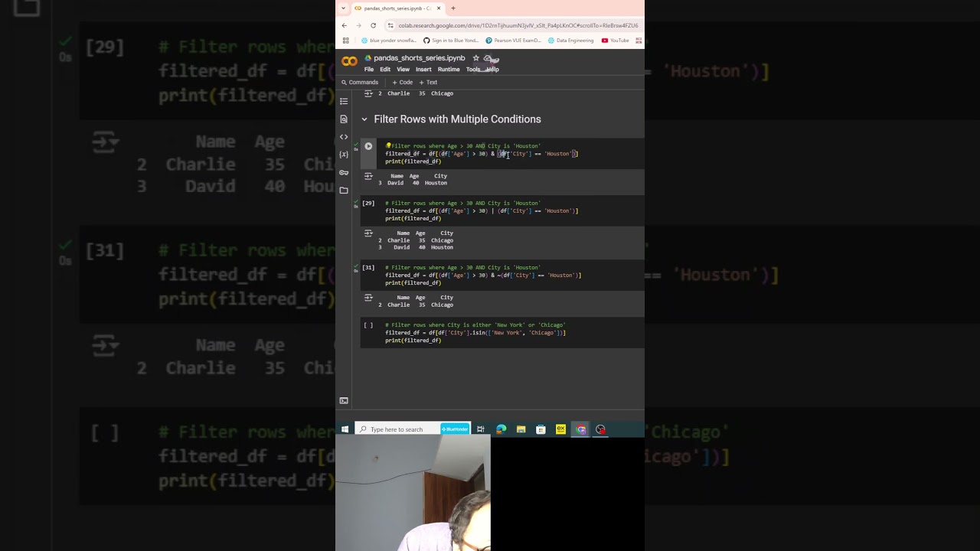Open the Data Engineering bookmark
Screen dimensions: 980x551
click(570, 41)
